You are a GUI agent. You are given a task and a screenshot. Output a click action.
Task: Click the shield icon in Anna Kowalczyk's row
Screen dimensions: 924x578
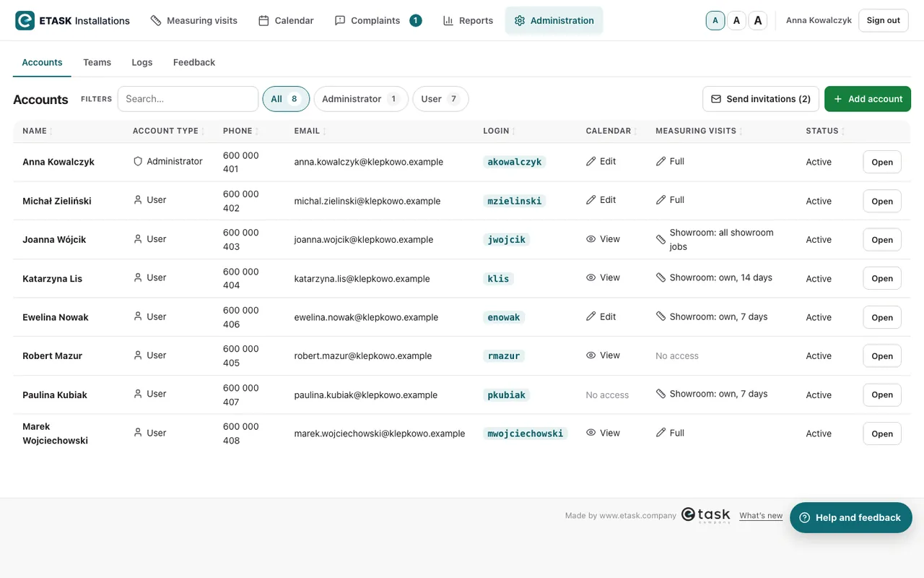(x=138, y=161)
